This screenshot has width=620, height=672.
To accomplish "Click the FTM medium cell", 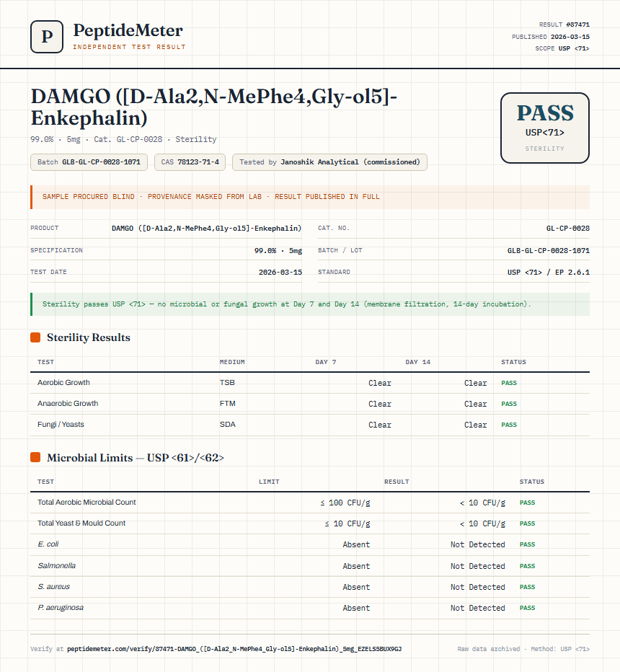I will point(228,404).
